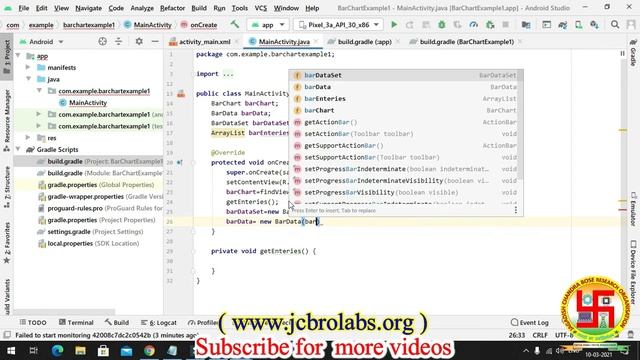Open the VCS menu

coord(260,8)
